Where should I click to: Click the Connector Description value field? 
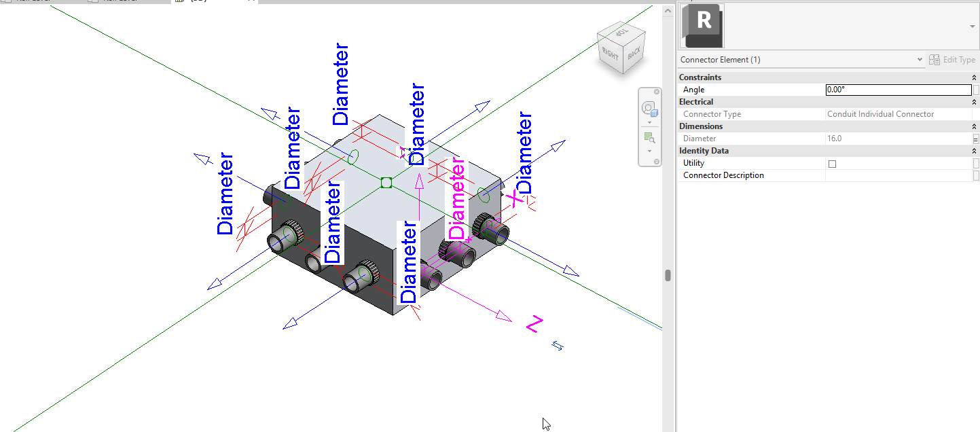[x=899, y=175]
